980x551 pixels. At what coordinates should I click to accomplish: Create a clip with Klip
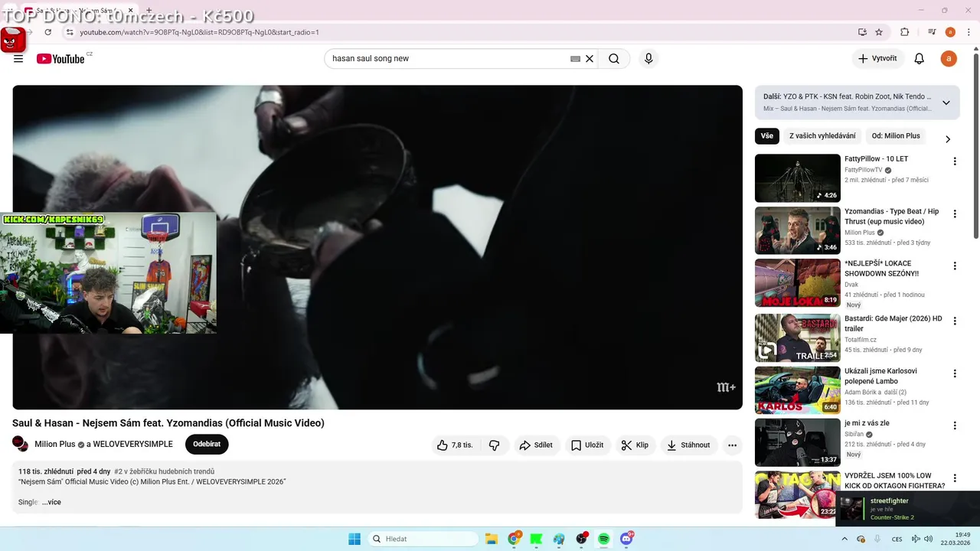635,445
